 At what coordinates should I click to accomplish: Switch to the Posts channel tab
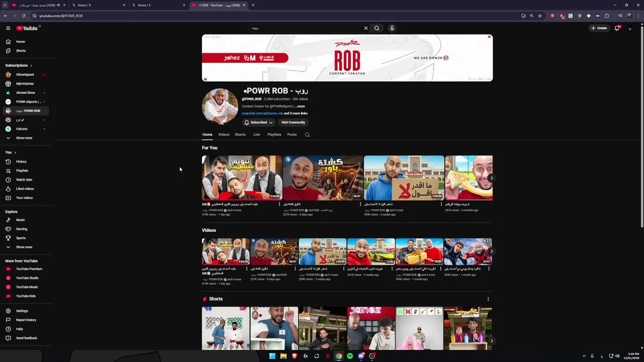point(292,135)
